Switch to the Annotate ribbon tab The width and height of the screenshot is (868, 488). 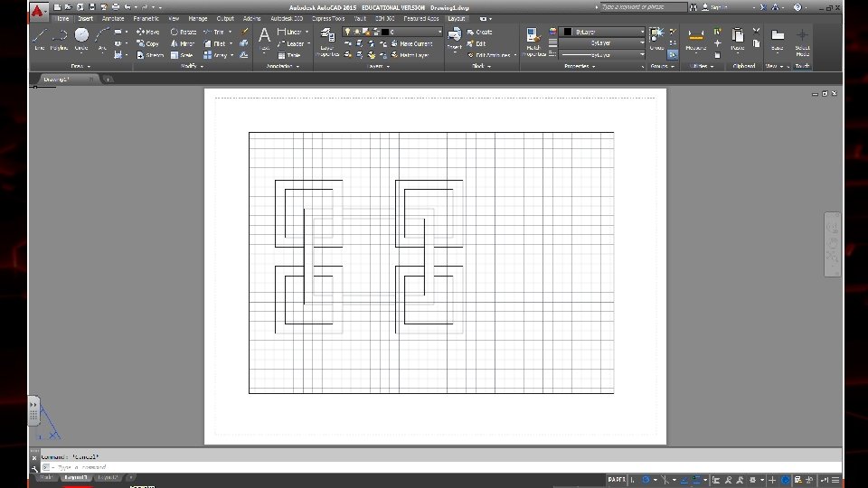pos(113,18)
